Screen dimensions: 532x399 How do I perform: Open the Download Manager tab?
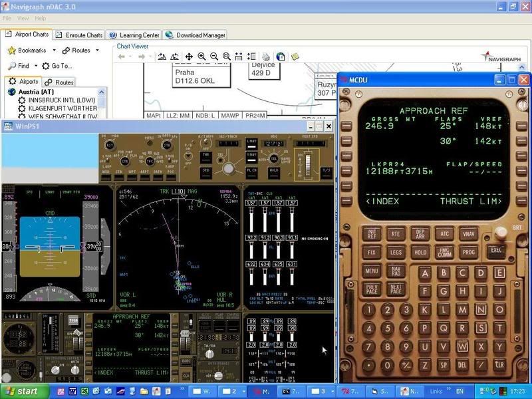point(195,35)
